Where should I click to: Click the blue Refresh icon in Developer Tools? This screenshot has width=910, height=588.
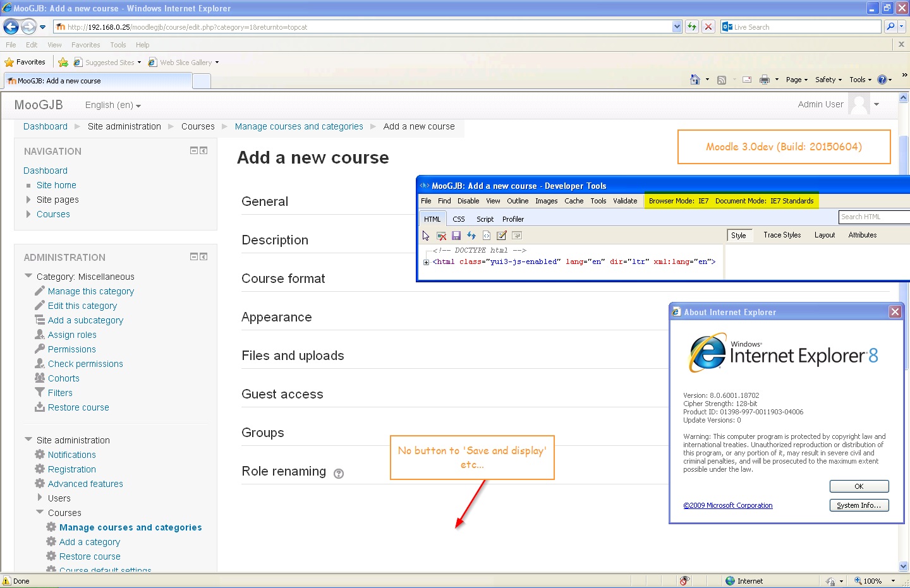click(x=471, y=236)
